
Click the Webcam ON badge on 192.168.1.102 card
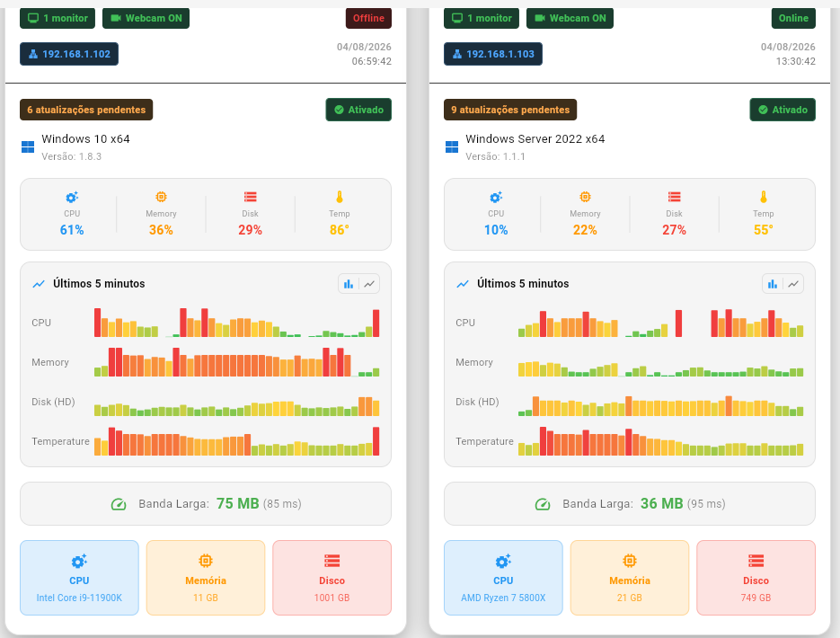(x=146, y=18)
